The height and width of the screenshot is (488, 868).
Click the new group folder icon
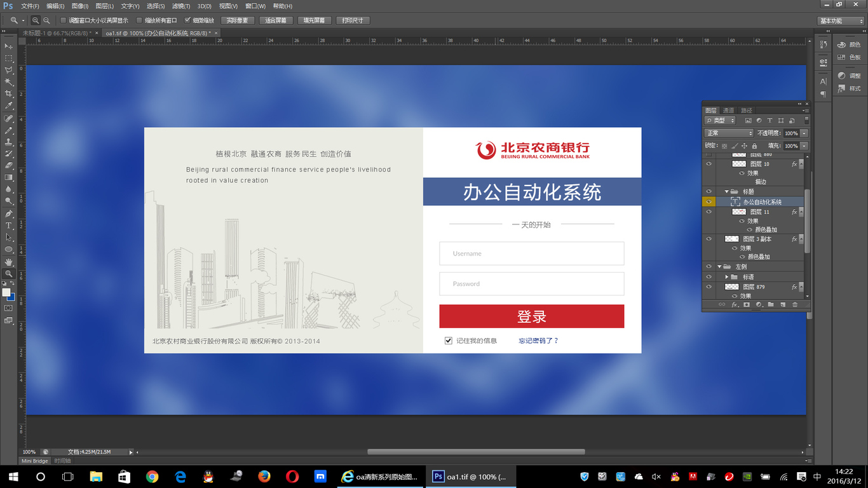point(771,305)
